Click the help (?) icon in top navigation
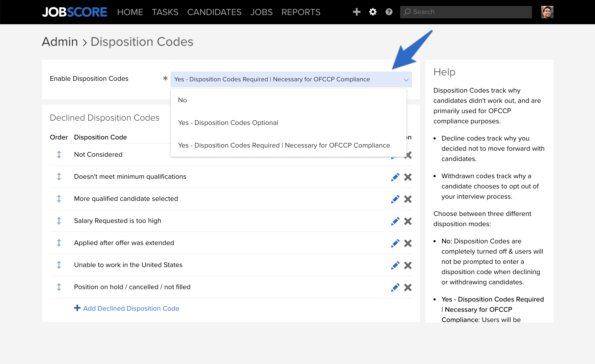This screenshot has width=595, height=364. pos(388,12)
